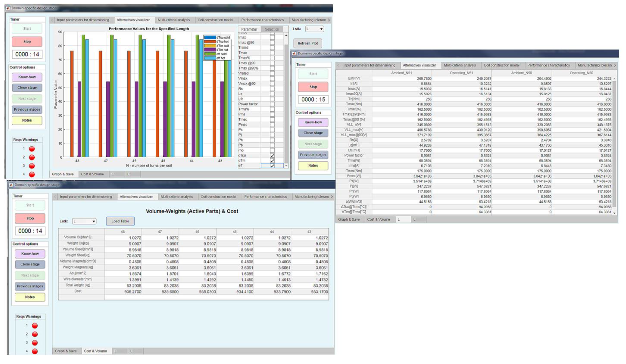Open the Lstk dropdown beside Refresh Plot
Viewport: 626px width, 364px height.
(x=314, y=29)
